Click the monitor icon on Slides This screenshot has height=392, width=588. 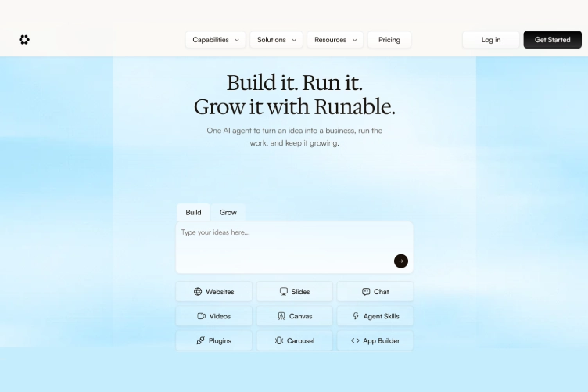(x=284, y=292)
